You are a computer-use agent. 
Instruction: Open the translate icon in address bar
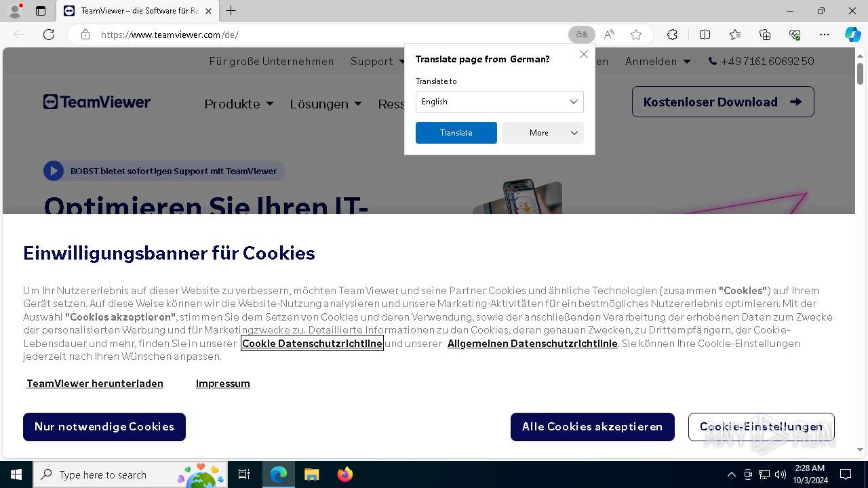(582, 35)
